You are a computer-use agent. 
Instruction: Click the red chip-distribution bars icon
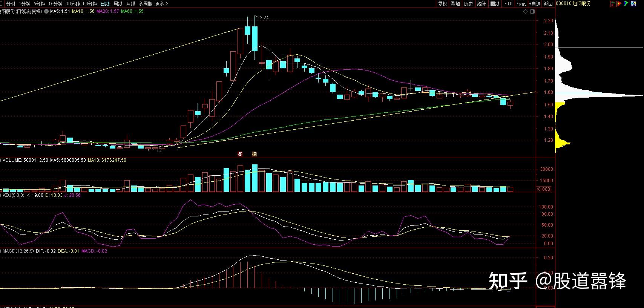click(613, 4)
